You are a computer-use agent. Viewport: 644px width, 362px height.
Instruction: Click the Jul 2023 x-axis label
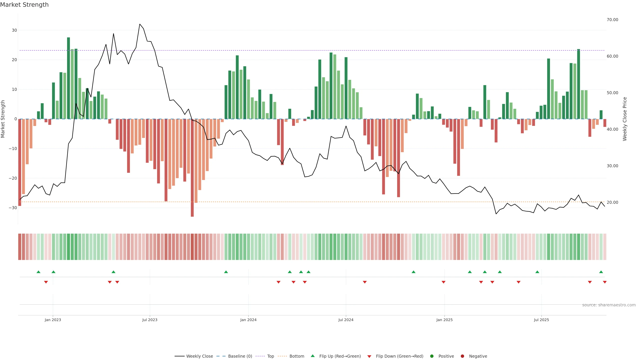pos(150,320)
